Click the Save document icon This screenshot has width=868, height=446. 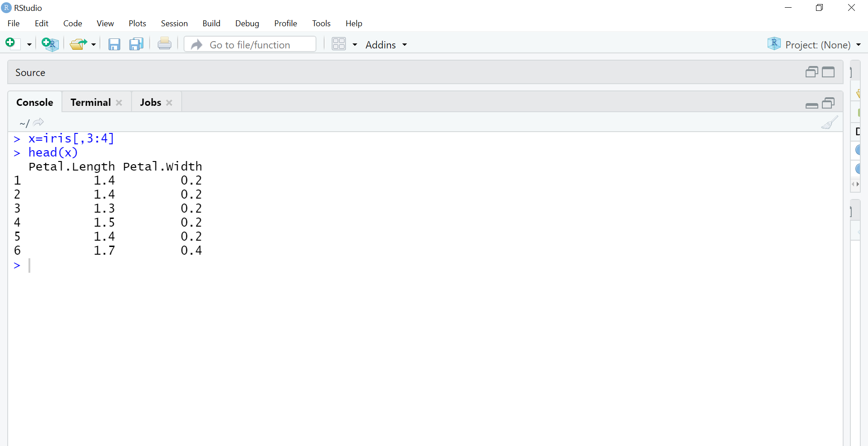click(114, 44)
